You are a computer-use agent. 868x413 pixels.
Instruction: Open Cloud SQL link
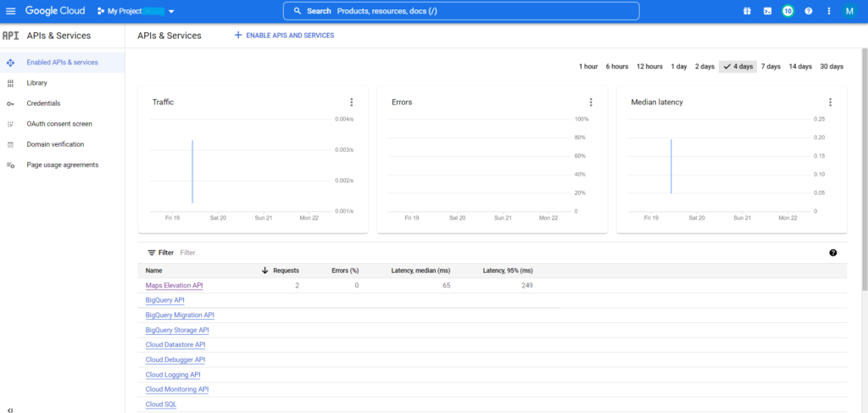tap(161, 405)
